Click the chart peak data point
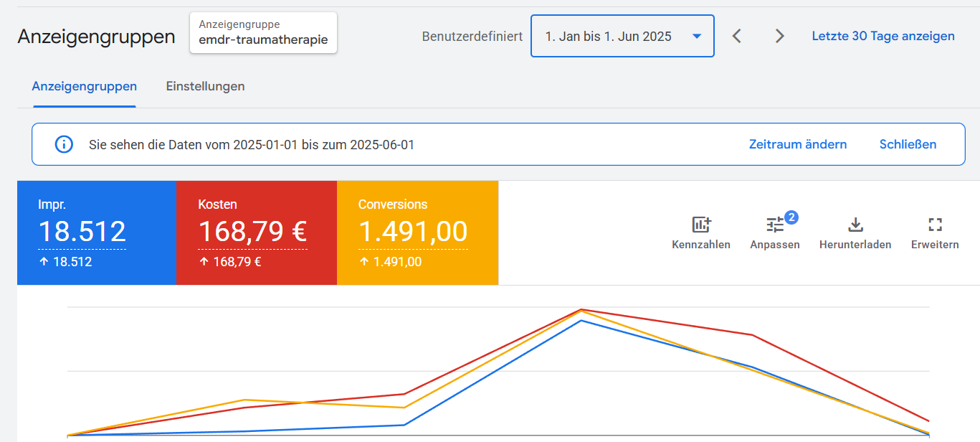The width and height of the screenshot is (980, 442). 581,310
